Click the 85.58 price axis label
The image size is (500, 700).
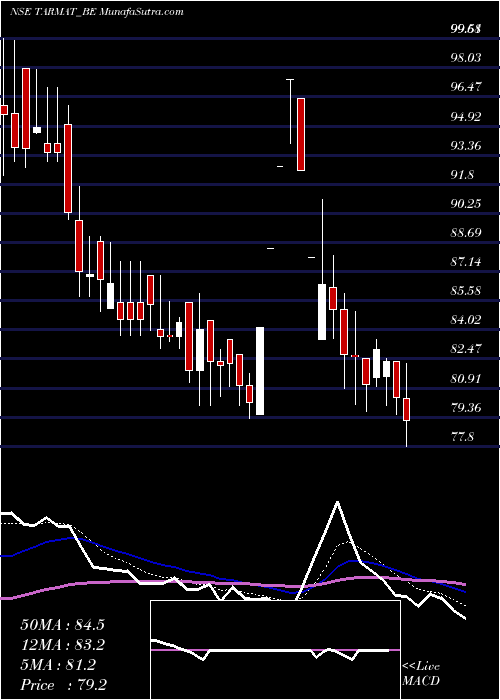tap(466, 291)
